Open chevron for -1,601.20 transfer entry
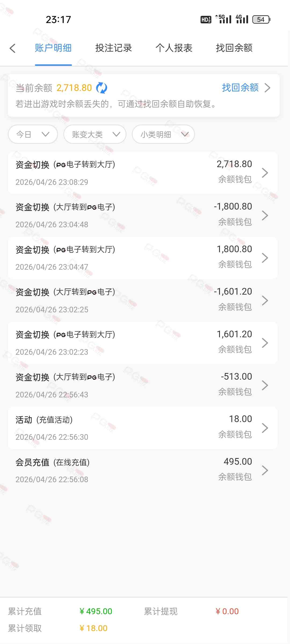 click(x=265, y=300)
